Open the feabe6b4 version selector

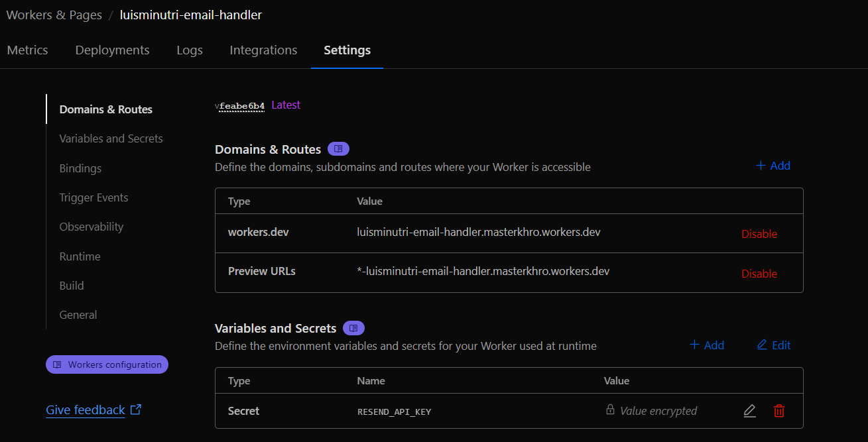pos(240,105)
